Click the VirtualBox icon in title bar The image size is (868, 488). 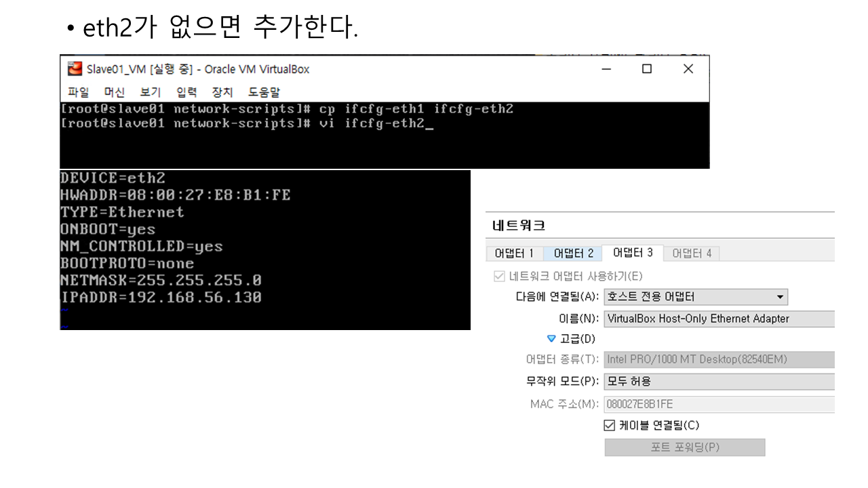[75, 69]
